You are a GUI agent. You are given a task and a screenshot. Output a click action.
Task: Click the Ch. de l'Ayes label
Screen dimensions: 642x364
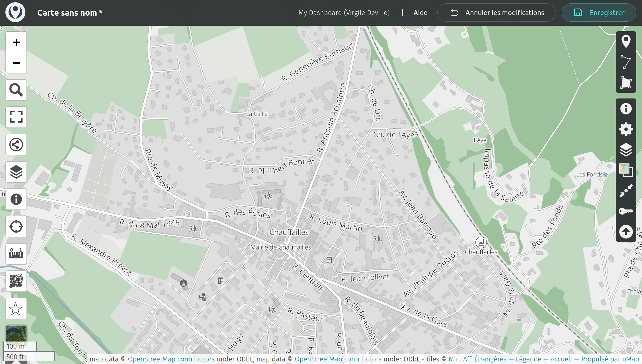click(396, 134)
